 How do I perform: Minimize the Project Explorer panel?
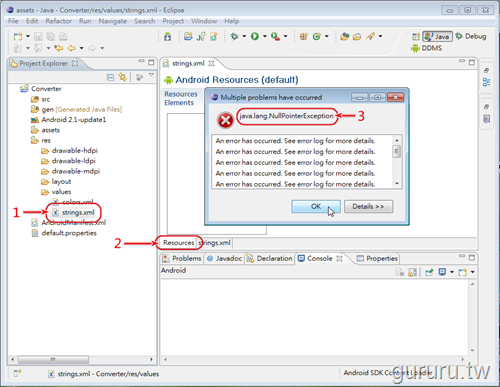coord(142,61)
